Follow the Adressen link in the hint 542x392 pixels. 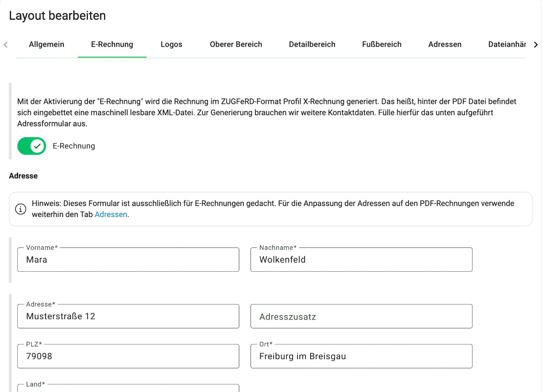click(111, 215)
